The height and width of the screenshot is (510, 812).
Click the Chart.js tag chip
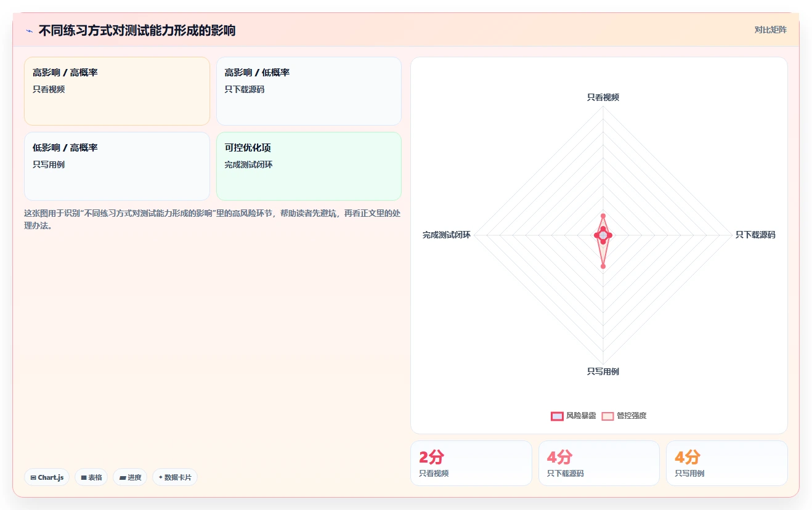point(47,477)
